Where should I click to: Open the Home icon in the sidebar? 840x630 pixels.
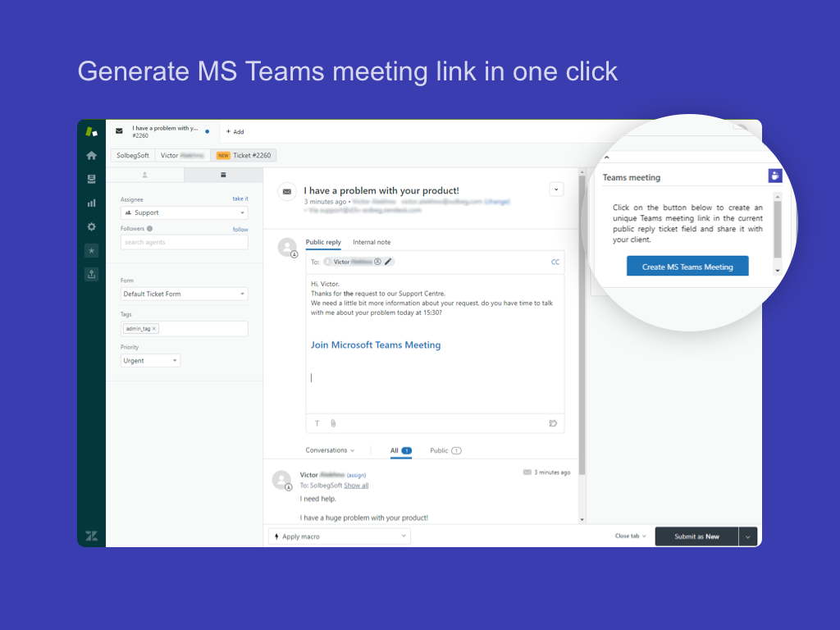click(91, 155)
